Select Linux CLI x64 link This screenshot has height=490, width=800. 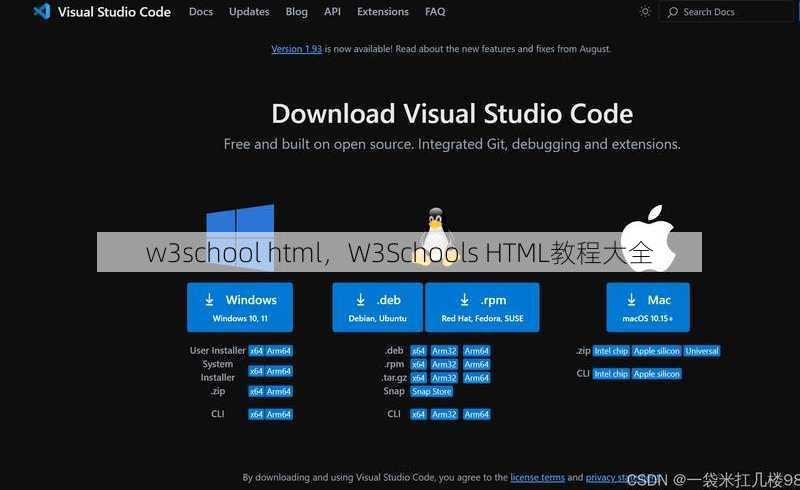[418, 414]
